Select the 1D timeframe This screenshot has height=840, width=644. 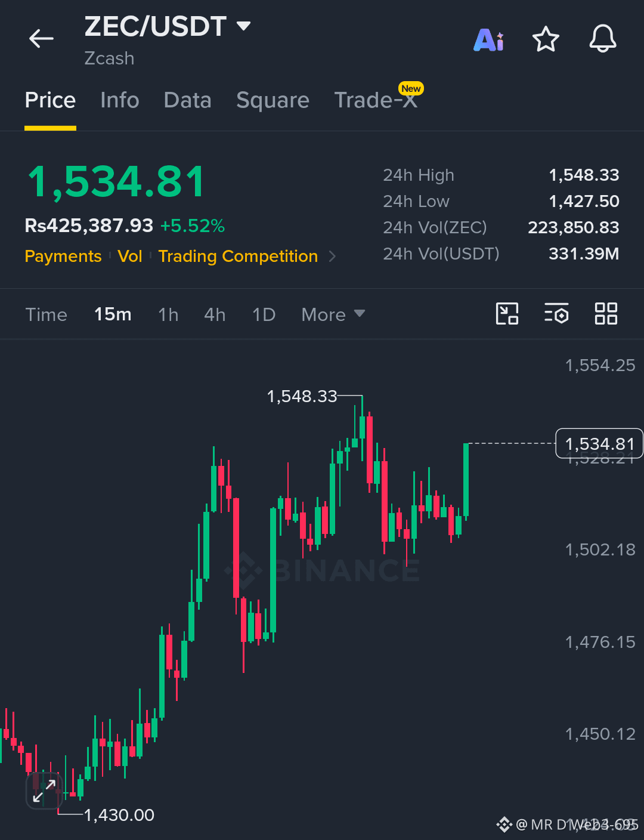[x=264, y=314]
